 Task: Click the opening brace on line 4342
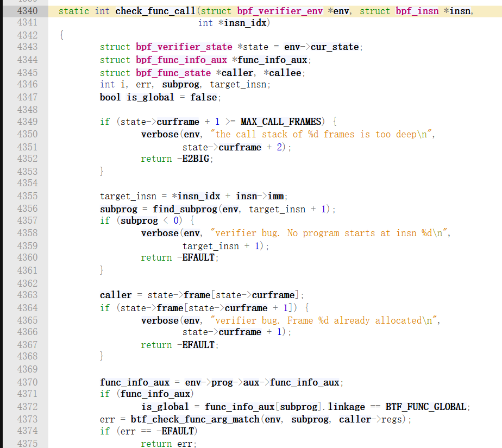coord(61,35)
